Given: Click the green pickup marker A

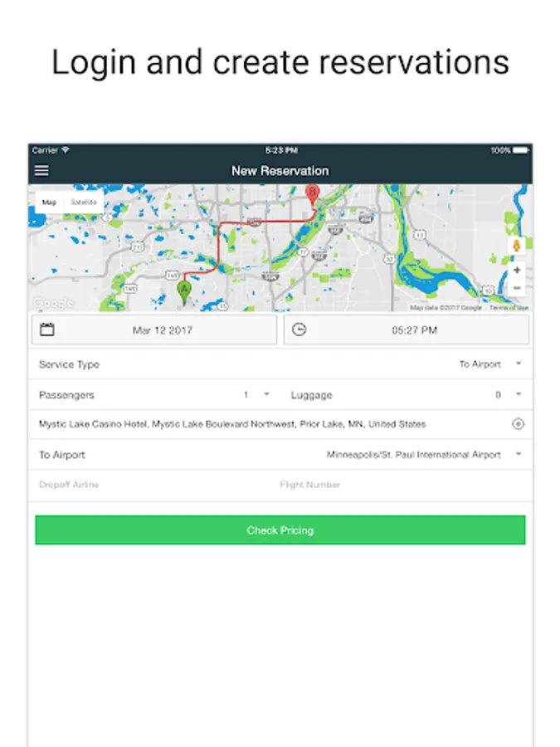Looking at the screenshot, I should tap(184, 292).
